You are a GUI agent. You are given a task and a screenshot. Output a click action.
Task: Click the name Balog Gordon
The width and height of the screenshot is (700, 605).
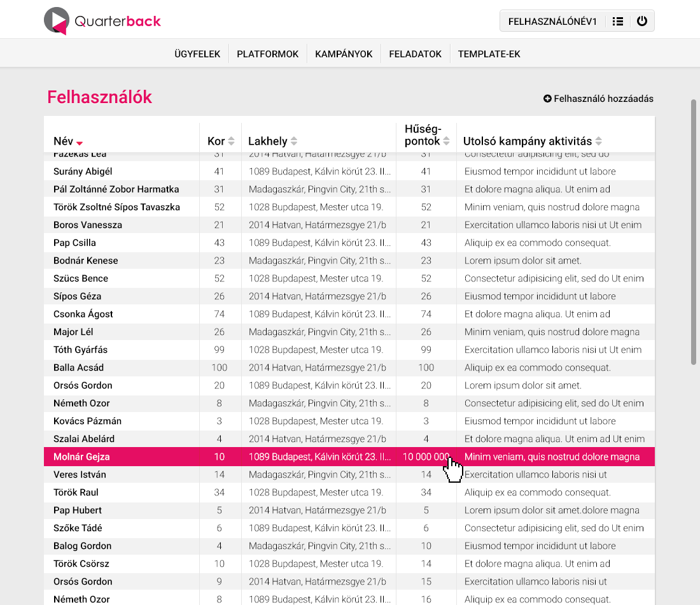83,546
